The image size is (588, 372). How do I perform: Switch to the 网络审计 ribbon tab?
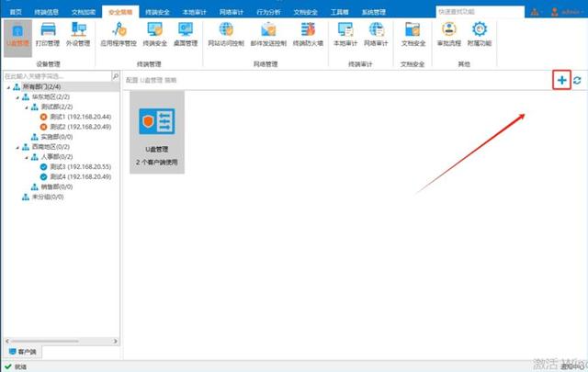coord(232,12)
